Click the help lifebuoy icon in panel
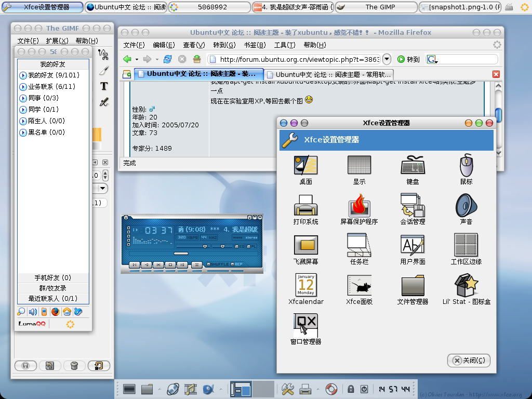Image resolution: width=532 pixels, height=399 pixels. click(x=331, y=389)
